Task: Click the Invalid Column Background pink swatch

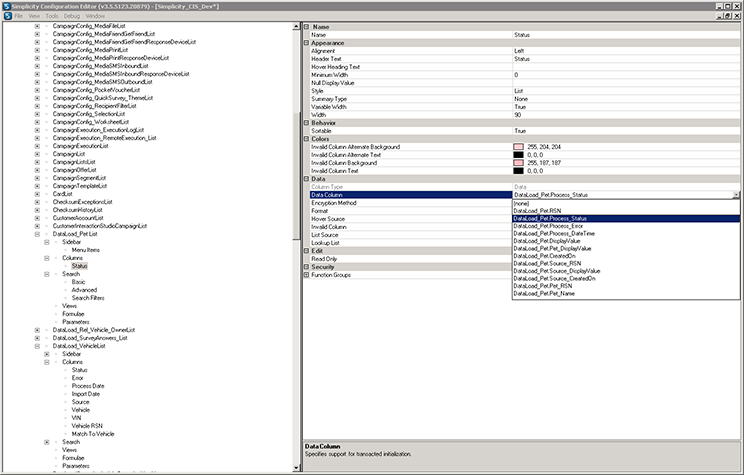Action: (x=518, y=163)
